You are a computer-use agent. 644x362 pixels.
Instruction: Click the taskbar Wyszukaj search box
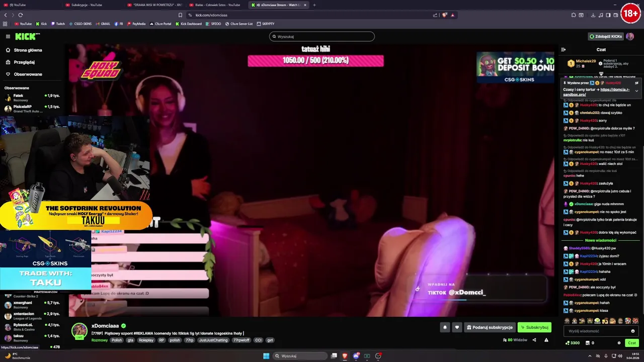pos(299,356)
